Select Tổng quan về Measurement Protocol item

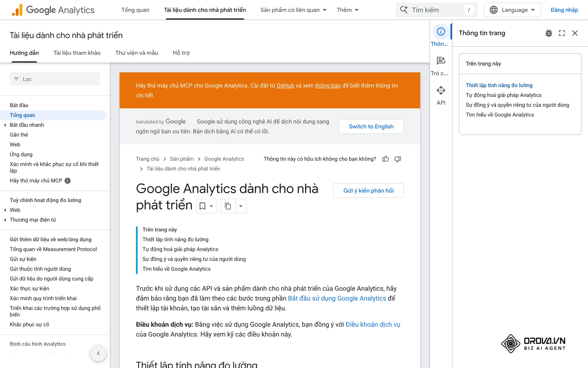(53, 250)
